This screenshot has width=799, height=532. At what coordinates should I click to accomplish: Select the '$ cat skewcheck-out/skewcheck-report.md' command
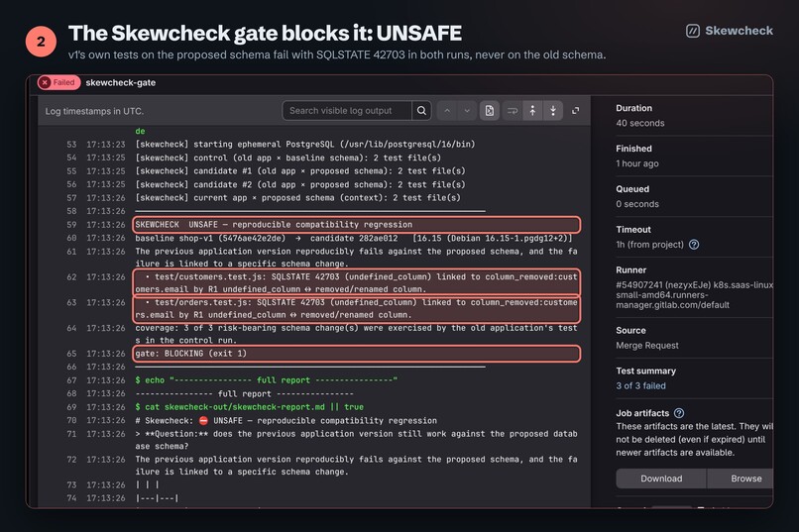[249, 407]
